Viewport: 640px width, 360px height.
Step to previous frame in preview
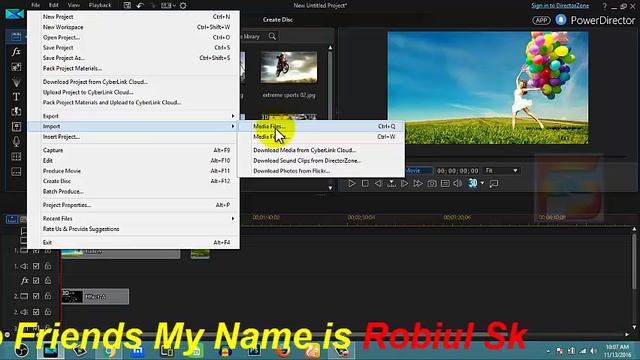(378, 184)
